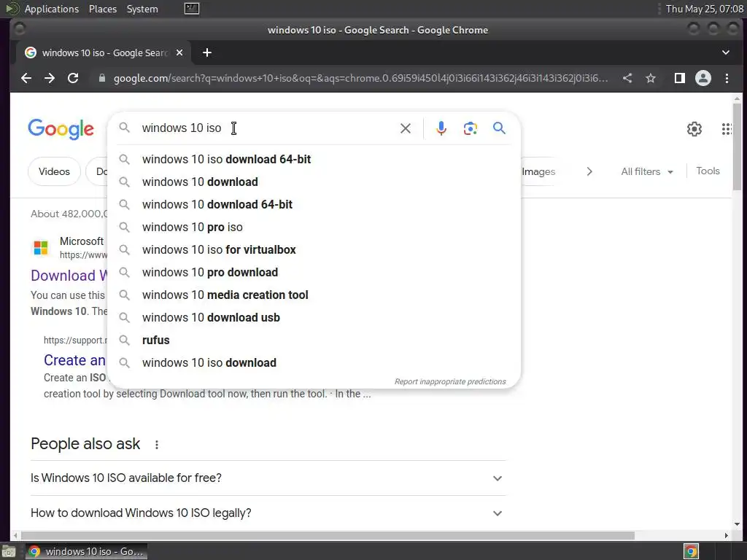Viewport: 747px width, 560px height.
Task: Choose suggestion windows 10 media creation tool
Action: click(314, 295)
